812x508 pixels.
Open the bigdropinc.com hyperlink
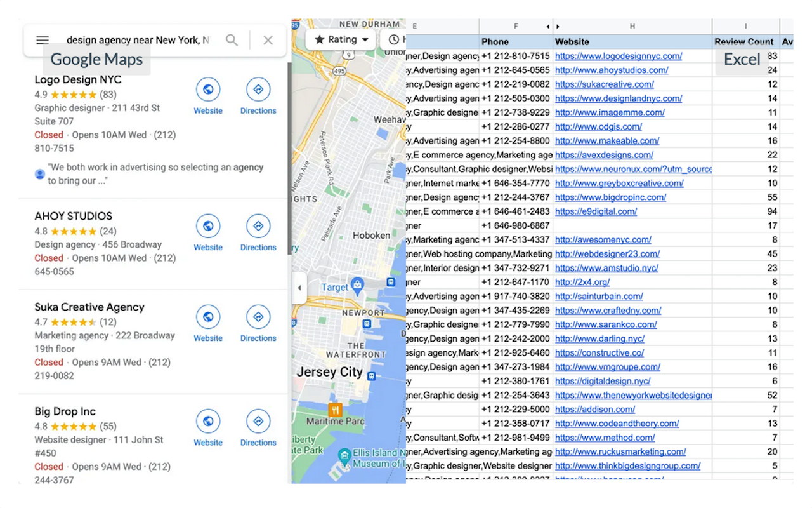(610, 197)
